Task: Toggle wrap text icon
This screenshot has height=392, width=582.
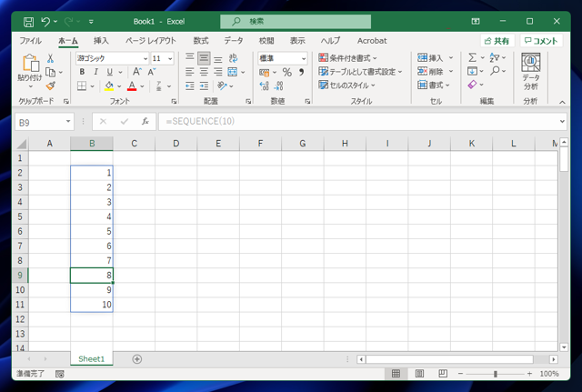Action: pos(233,58)
